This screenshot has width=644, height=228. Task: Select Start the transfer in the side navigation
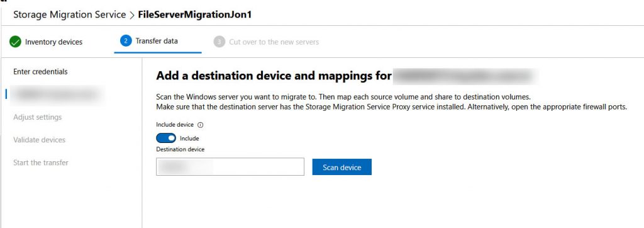click(x=41, y=162)
